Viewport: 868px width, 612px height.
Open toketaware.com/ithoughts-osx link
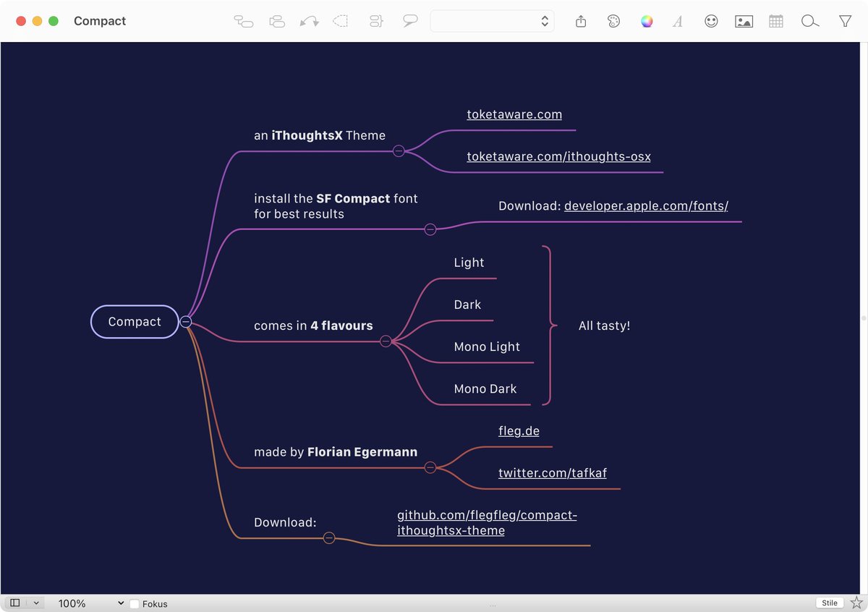point(559,156)
